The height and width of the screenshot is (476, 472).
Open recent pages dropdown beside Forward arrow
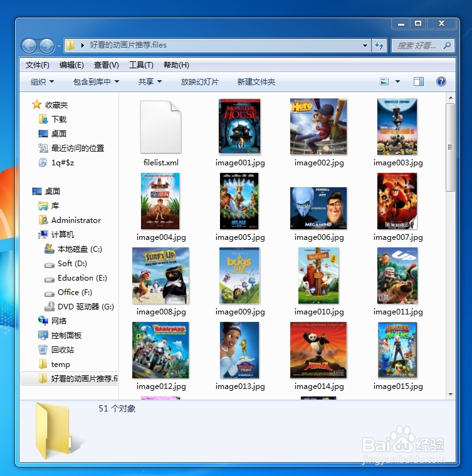point(59,46)
